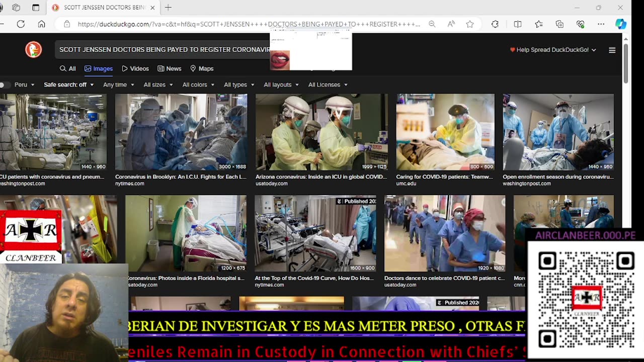Close the SCOTT JENSSEN tab
Viewport: 644px width, 362px height.
[152, 8]
